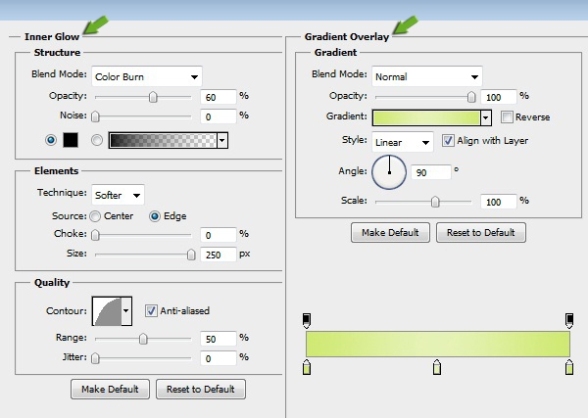Open the Gradient Overlay gradient picker arrow
Screen dimensions: 588x418
click(486, 118)
